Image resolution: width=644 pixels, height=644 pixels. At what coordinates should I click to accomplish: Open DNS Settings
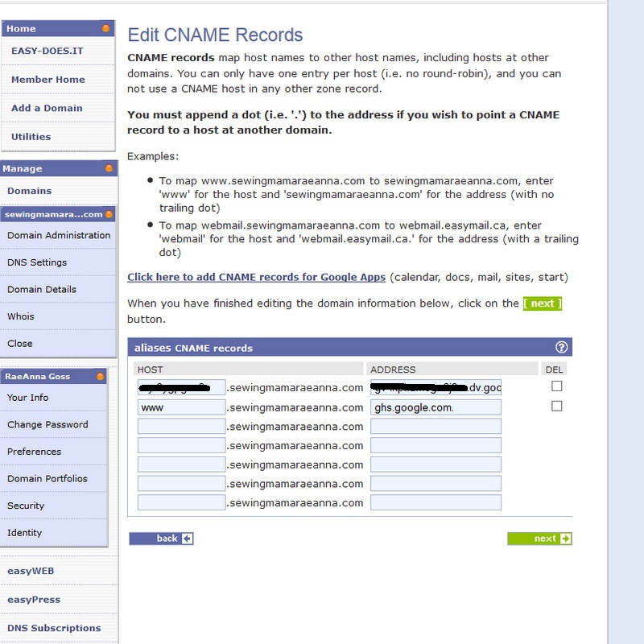(x=37, y=262)
